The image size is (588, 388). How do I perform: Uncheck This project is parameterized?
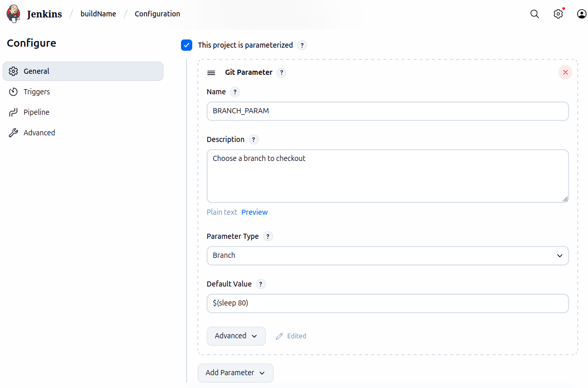point(186,45)
